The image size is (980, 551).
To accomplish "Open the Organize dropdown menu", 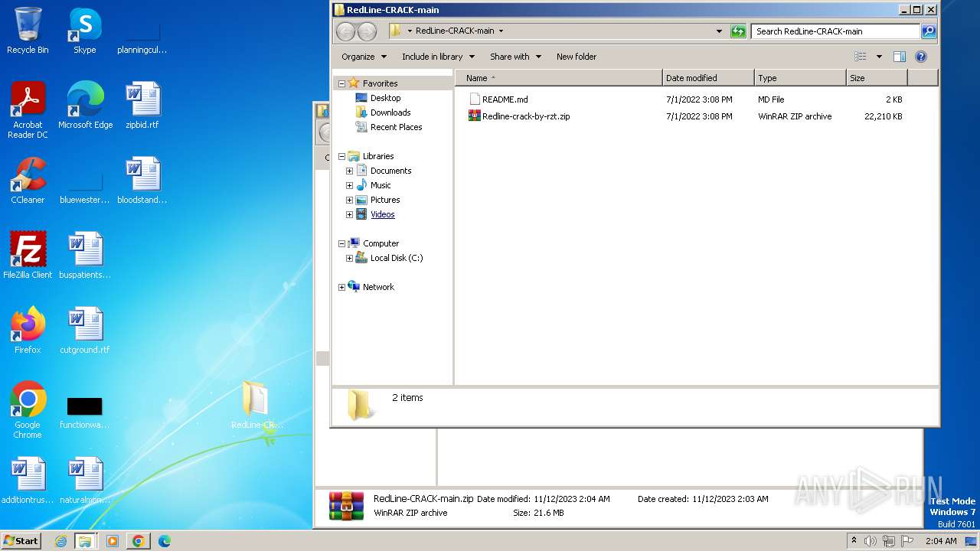I will tap(364, 57).
